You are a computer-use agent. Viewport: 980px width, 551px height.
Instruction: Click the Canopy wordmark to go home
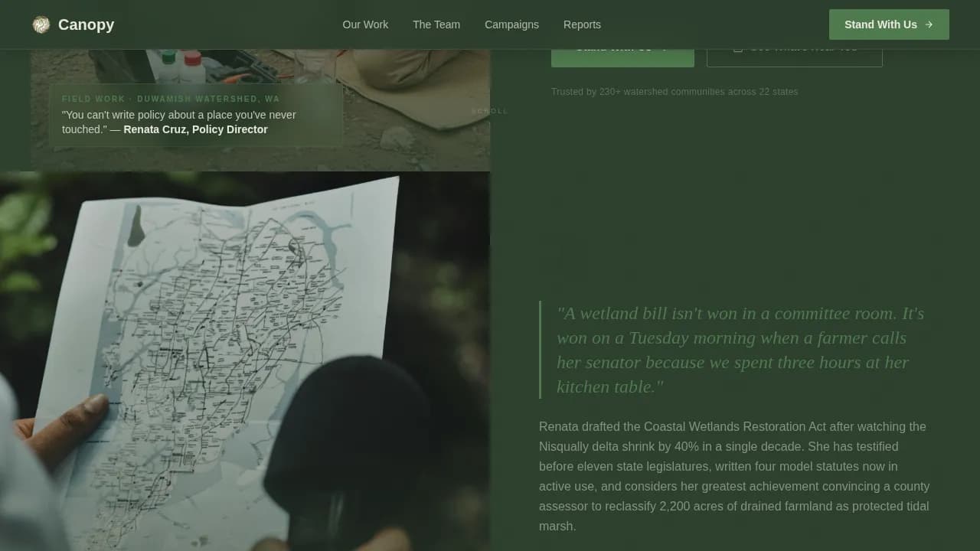[86, 24]
